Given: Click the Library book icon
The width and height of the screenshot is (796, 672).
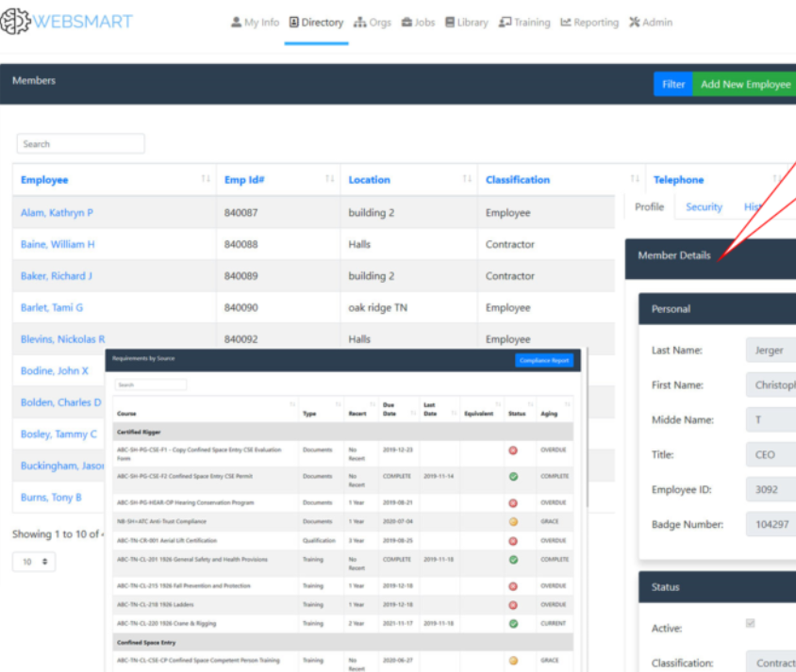Looking at the screenshot, I should (449, 22).
